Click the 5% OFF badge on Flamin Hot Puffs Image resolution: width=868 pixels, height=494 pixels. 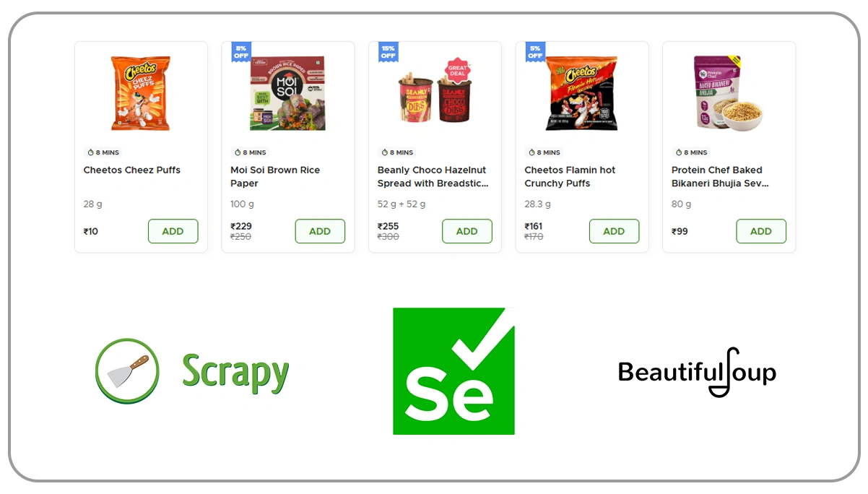click(x=534, y=51)
